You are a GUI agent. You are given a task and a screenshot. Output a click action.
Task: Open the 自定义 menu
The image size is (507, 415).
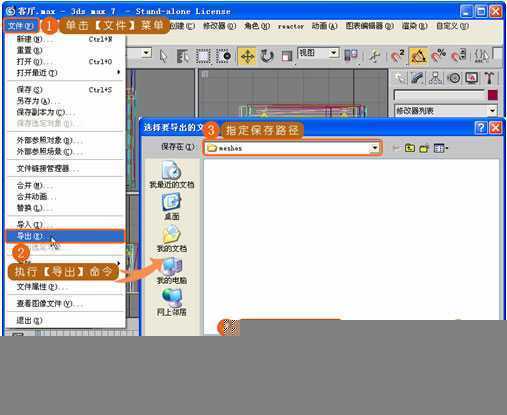point(452,26)
